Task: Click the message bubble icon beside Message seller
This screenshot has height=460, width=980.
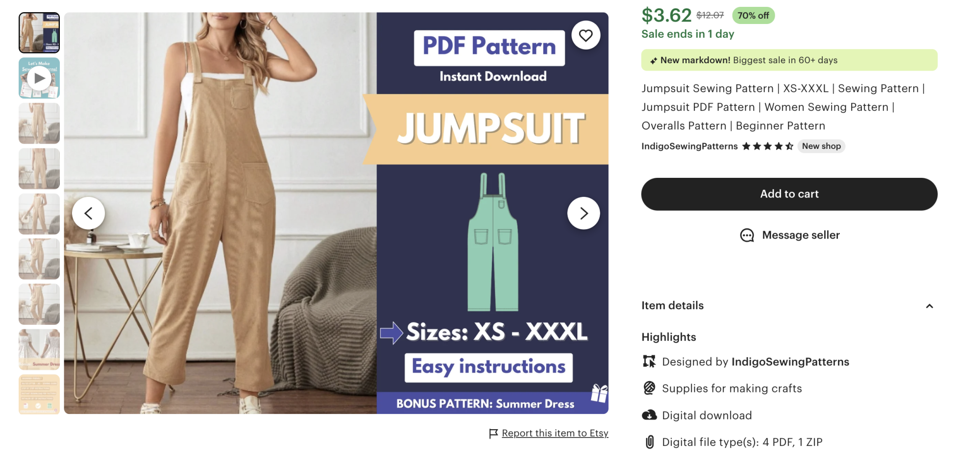Action: point(747,236)
